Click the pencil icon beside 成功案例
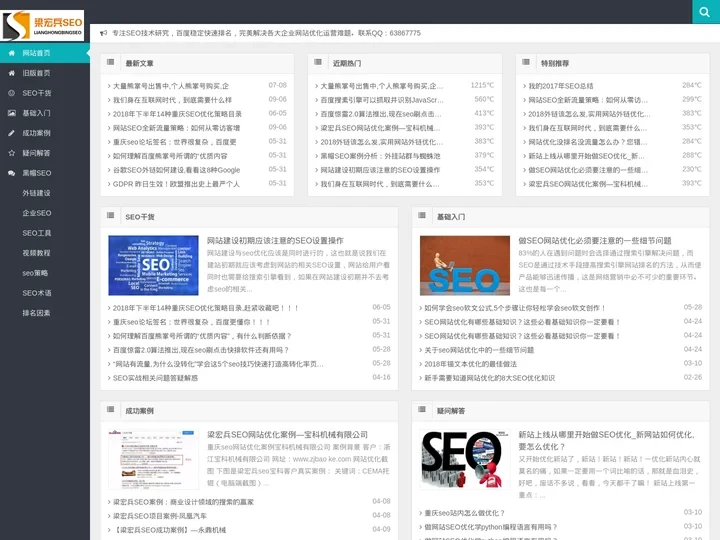 point(12,133)
